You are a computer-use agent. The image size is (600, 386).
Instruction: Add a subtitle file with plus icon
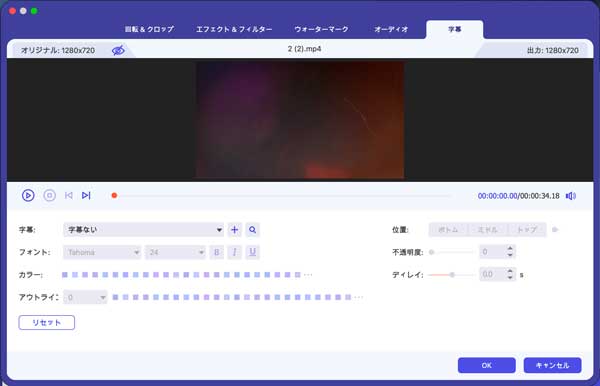pos(235,230)
